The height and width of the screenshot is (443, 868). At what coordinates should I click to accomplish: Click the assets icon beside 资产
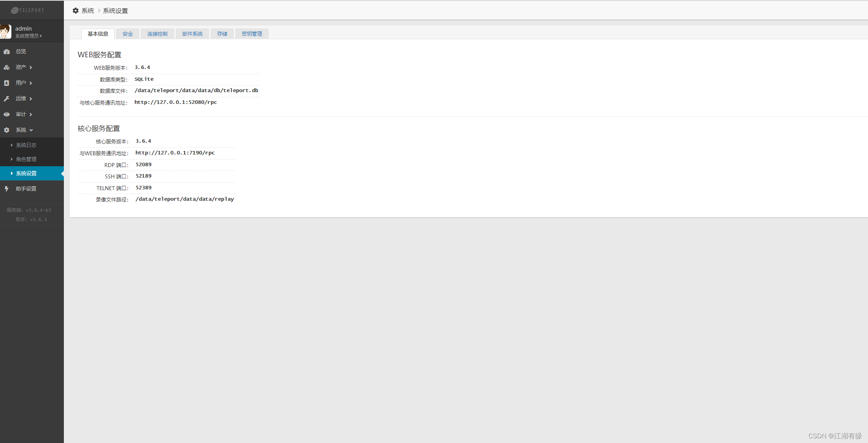coord(7,67)
